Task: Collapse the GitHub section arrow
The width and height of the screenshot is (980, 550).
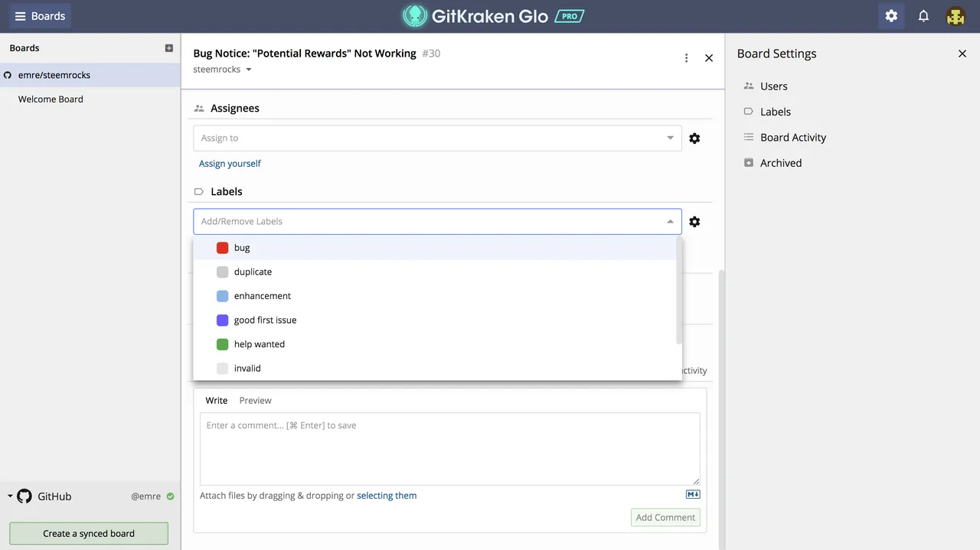Action: (10, 496)
